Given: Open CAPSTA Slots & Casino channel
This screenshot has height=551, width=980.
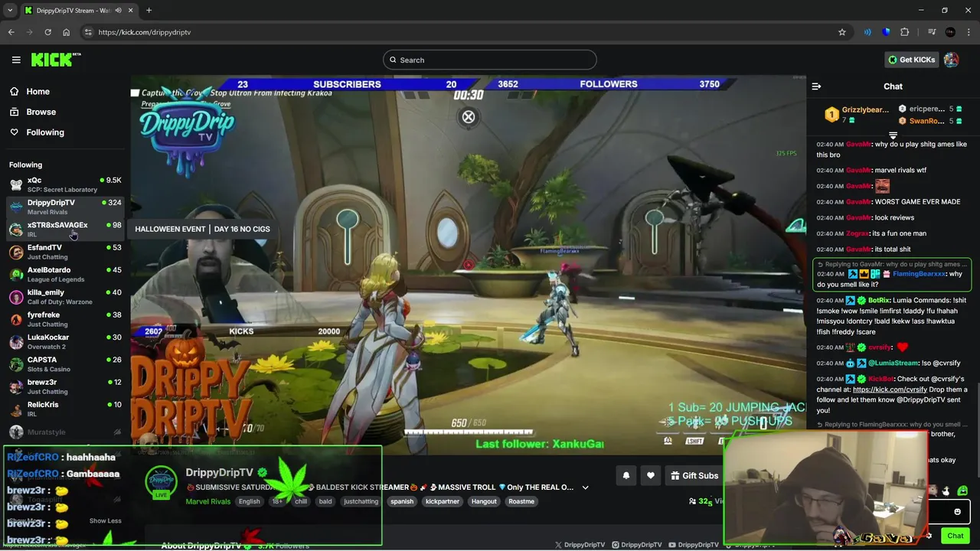Looking at the screenshot, I should [65, 364].
